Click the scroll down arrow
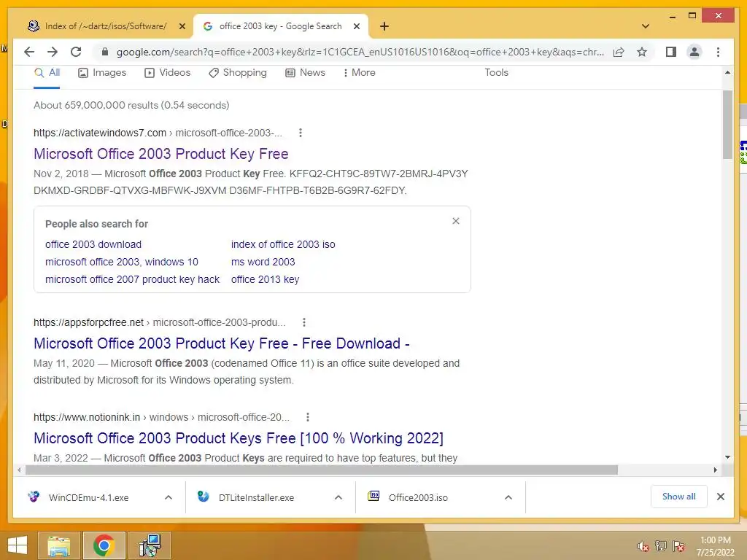The width and height of the screenshot is (747, 560). click(727, 457)
